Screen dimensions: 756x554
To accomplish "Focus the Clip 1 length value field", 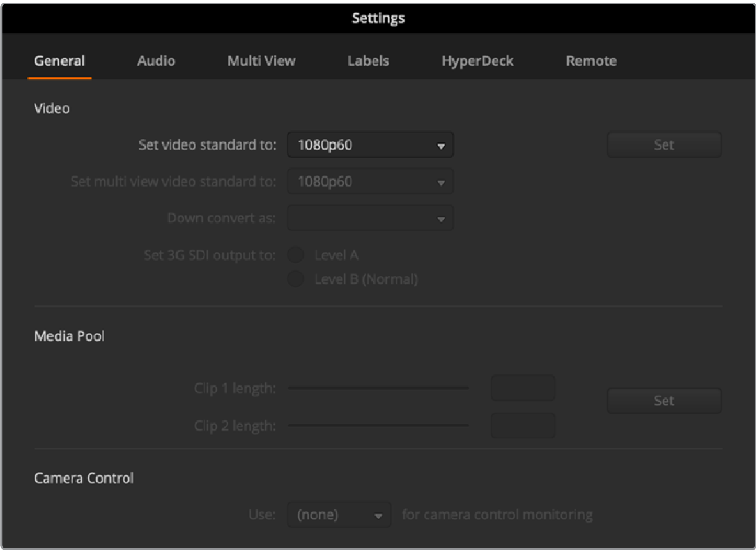I will 523,388.
